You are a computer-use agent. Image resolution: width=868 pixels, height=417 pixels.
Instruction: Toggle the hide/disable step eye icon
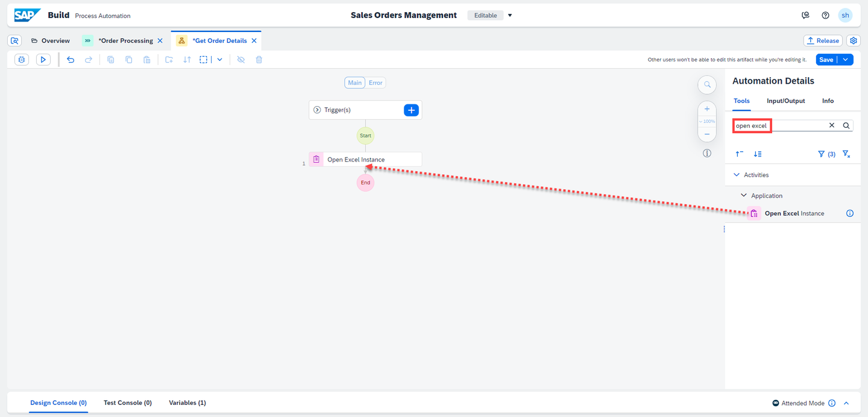[x=241, y=60]
